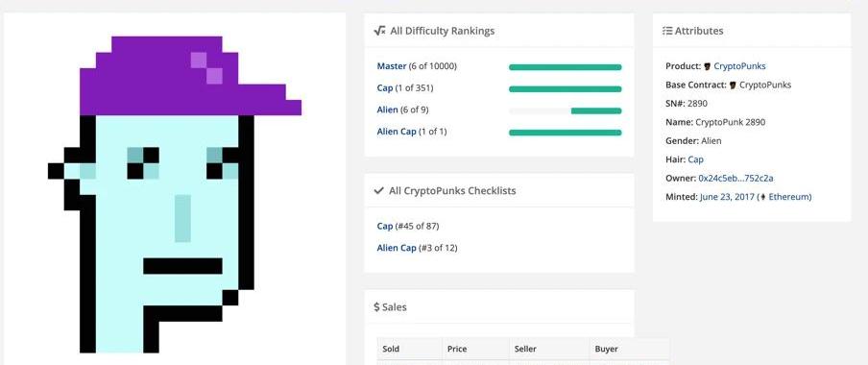Click the checkmark icon beside All CryptoPunks Checklists
The image size is (868, 365).
(378, 190)
